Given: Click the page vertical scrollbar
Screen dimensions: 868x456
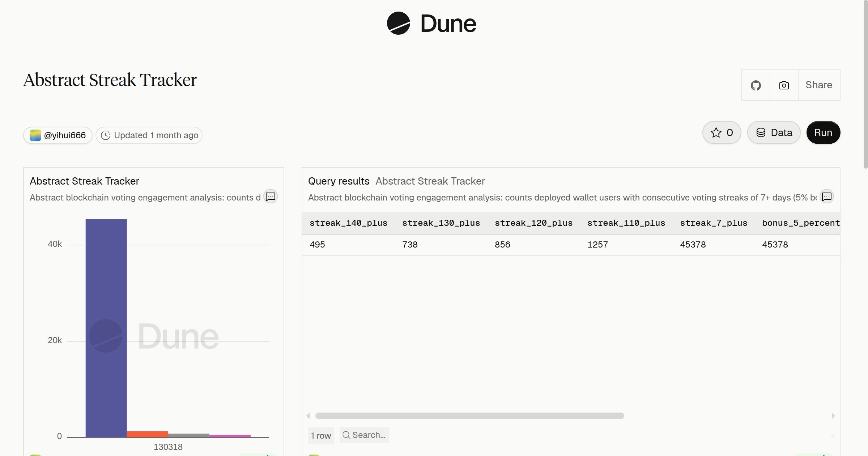Looking at the screenshot, I should (865, 84).
